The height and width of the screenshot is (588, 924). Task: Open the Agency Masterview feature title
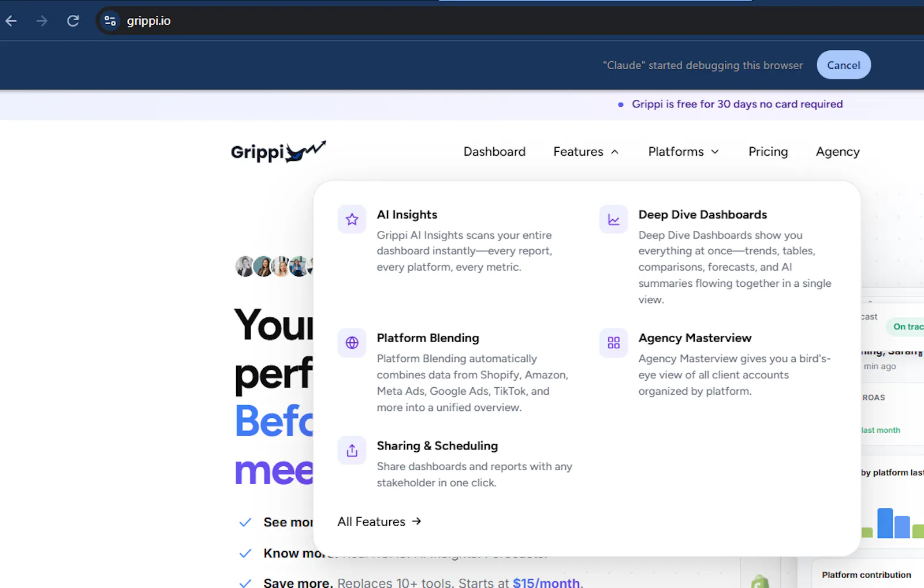point(695,338)
